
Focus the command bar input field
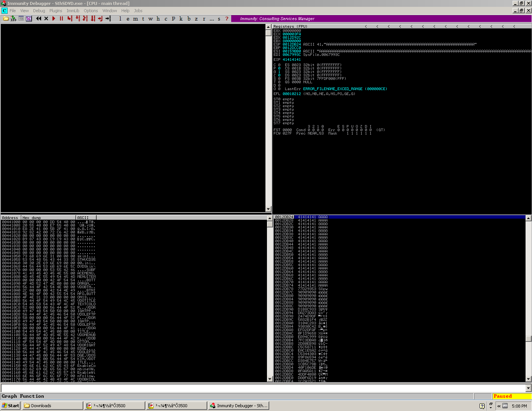[263, 388]
